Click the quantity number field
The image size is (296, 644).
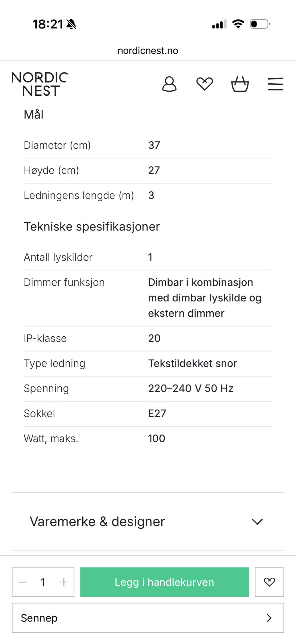(x=43, y=582)
